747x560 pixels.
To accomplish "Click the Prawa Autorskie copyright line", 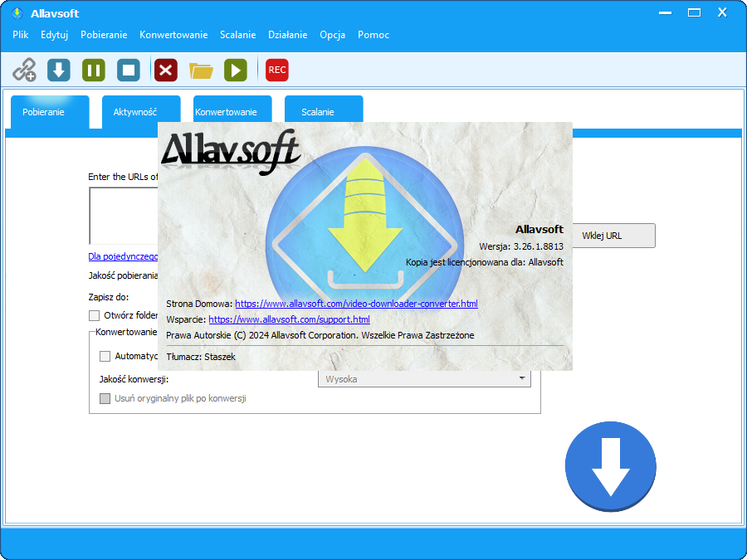I will pyautogui.click(x=320, y=335).
